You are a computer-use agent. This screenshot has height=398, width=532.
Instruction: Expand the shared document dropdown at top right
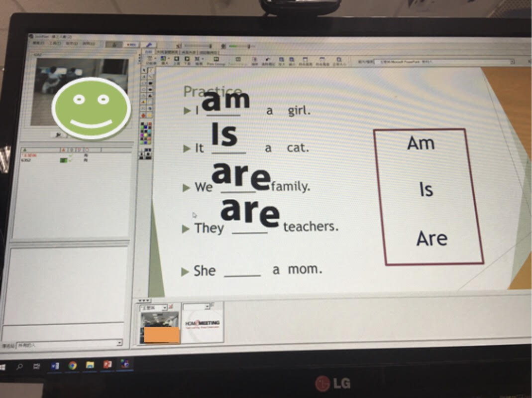[x=511, y=62]
